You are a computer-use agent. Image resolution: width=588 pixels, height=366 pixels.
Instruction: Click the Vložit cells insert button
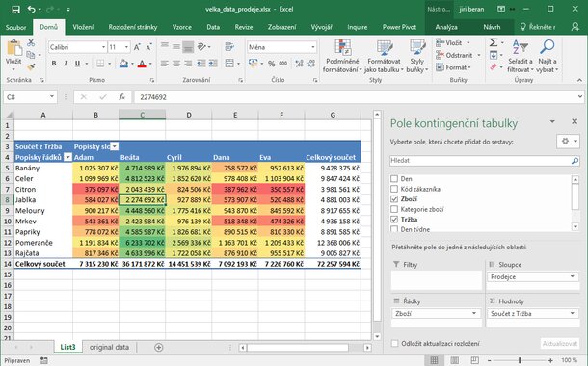tap(453, 42)
